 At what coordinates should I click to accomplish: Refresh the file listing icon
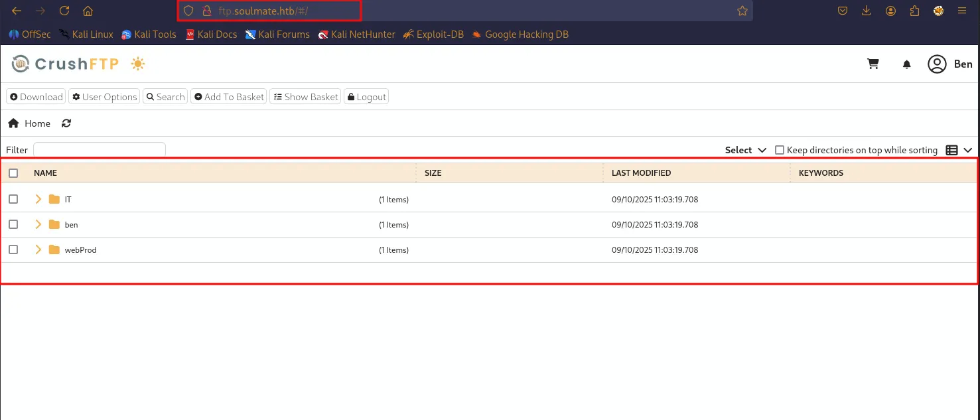(x=66, y=123)
